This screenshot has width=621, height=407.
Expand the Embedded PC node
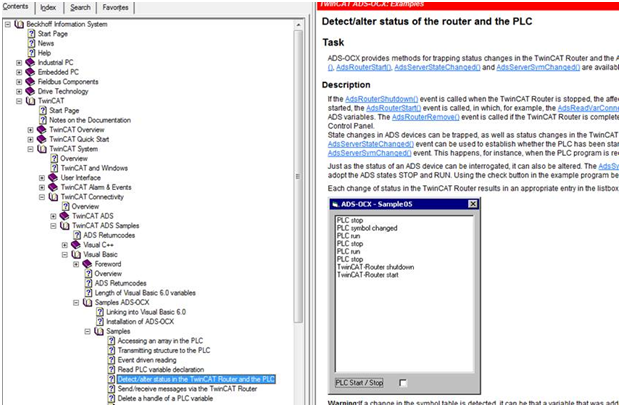(x=19, y=72)
